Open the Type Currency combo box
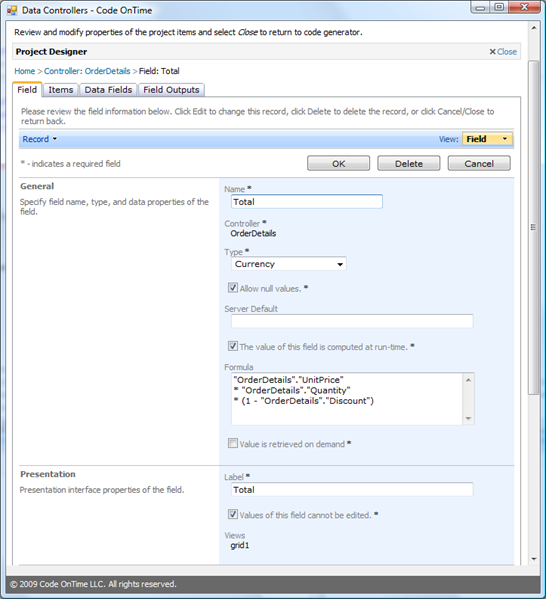The height and width of the screenshot is (599, 546). pyautogui.click(x=289, y=264)
